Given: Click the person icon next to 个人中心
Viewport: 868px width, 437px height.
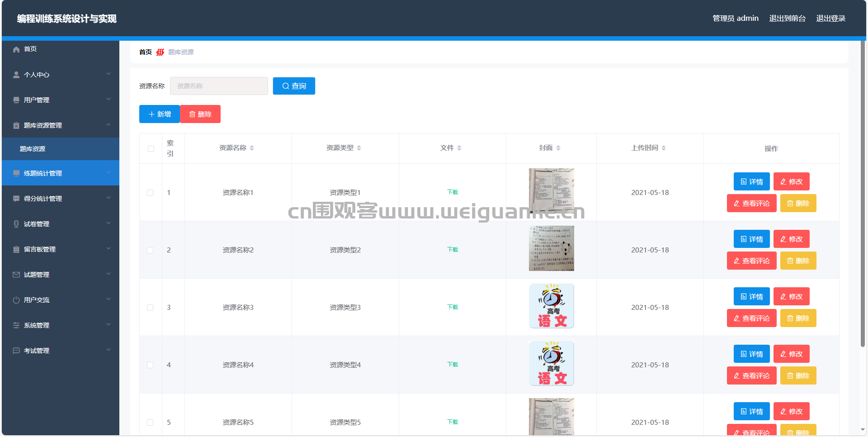Looking at the screenshot, I should point(16,75).
